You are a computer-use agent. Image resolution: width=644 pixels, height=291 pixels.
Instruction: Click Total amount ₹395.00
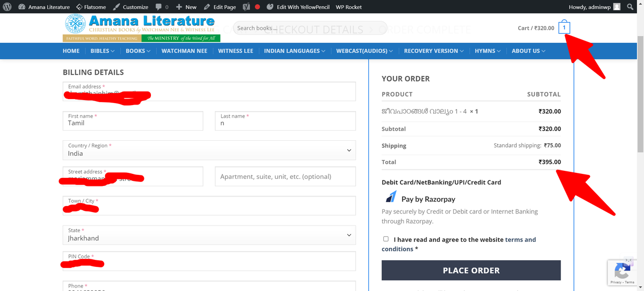549,162
